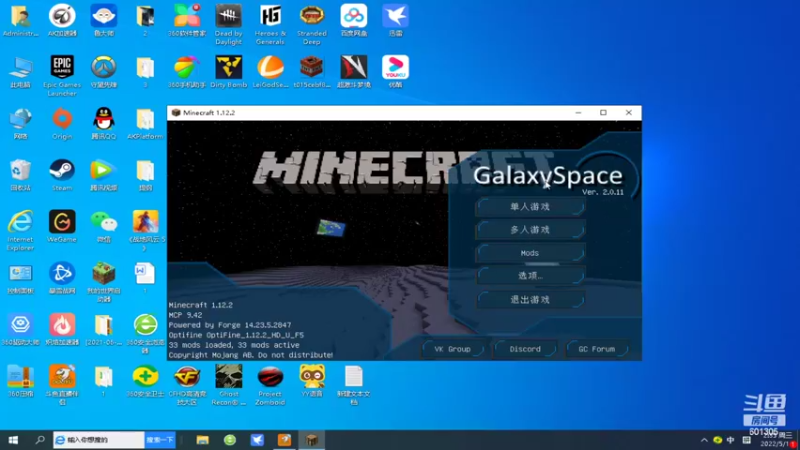Screen dimensions: 800x450
Task: Select the Origin desktop icon
Action: point(62,123)
